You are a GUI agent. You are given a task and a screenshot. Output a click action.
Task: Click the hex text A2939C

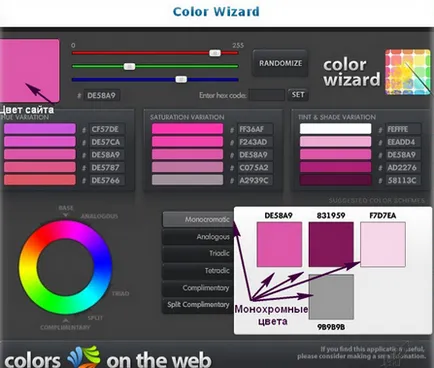point(254,180)
